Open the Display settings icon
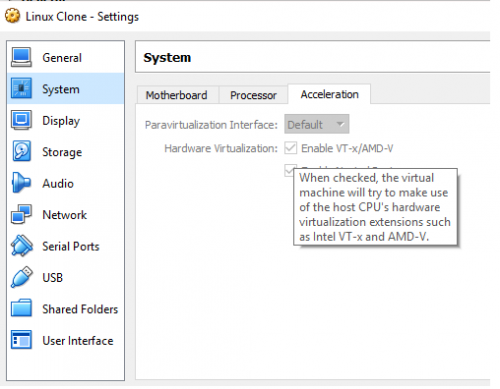 coord(21,120)
